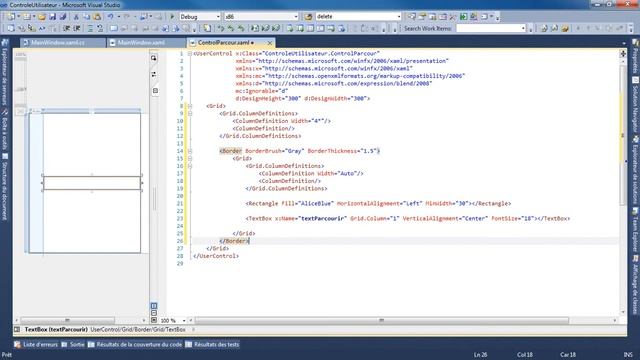Click the XAML editor vertical scrollbar
Viewport: 640px width, 360px height.
(623, 136)
